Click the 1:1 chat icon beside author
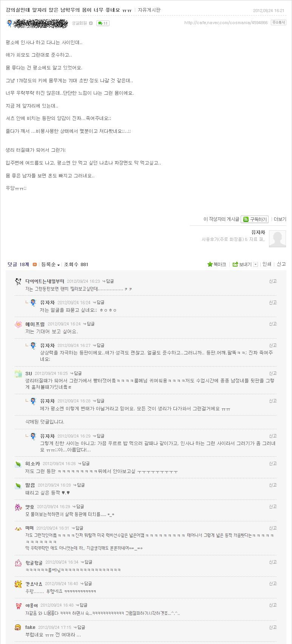 pos(102,23)
